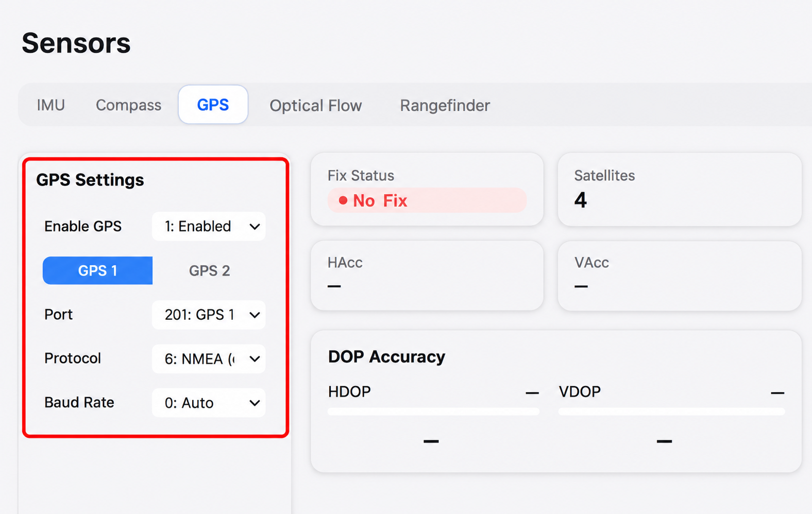Click the Protocol dropdown chevron
The image size is (812, 514).
tap(255, 359)
